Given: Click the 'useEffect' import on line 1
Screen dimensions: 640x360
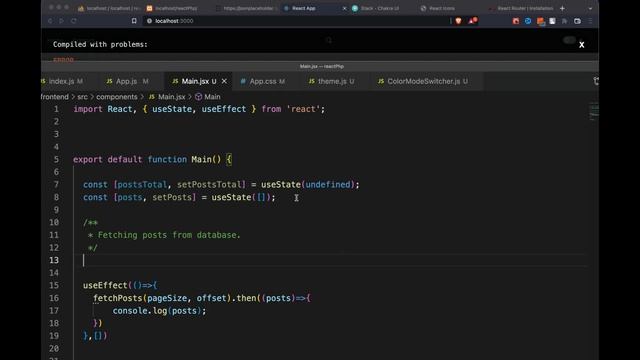Looking at the screenshot, I should pyautogui.click(x=224, y=109).
